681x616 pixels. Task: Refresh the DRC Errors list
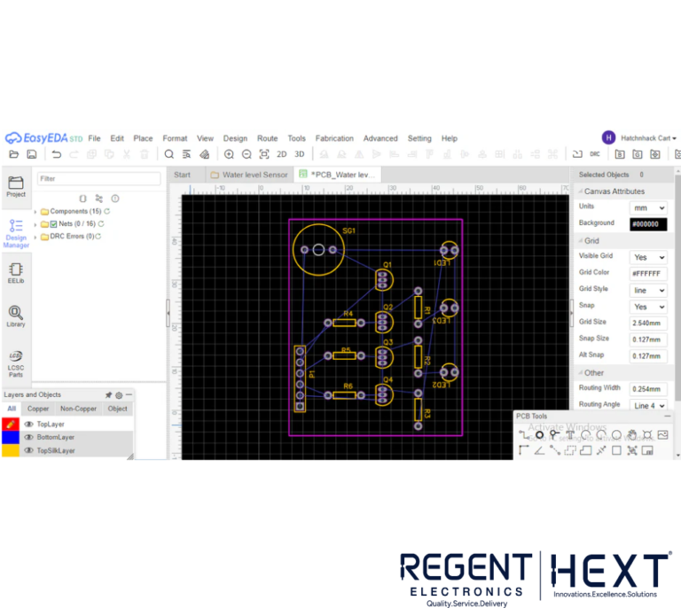tap(98, 237)
